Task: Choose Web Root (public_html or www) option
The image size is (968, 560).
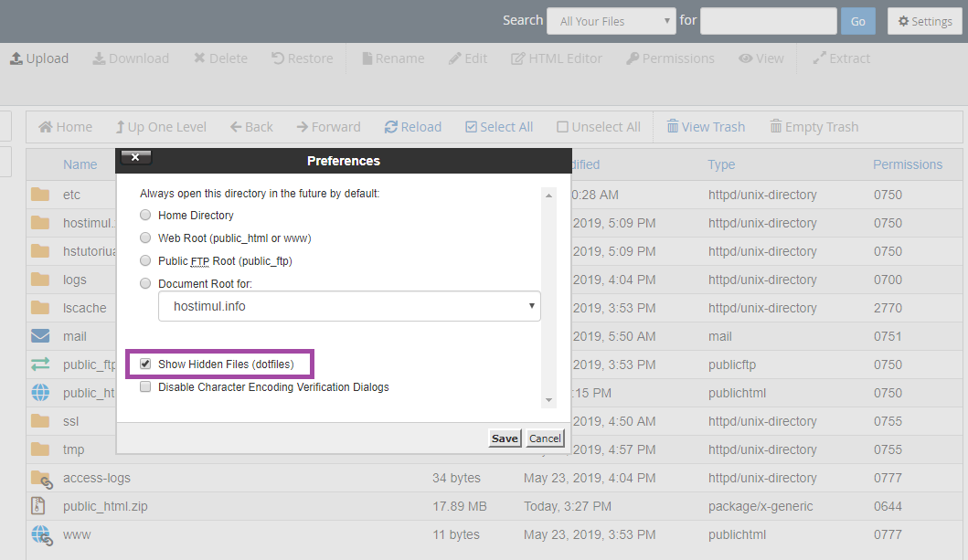Action: point(145,238)
